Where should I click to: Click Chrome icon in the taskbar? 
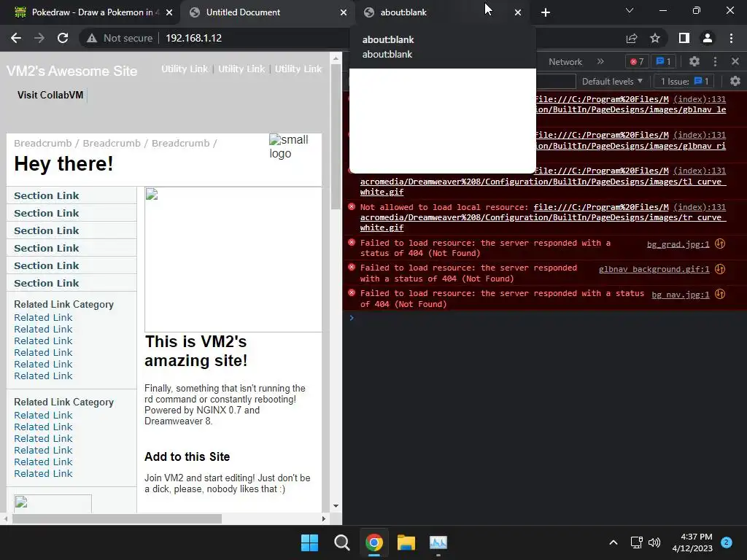point(374,542)
